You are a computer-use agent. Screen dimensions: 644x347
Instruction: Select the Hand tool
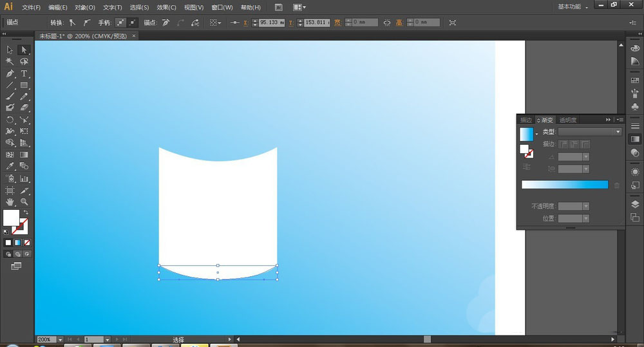pyautogui.click(x=10, y=202)
